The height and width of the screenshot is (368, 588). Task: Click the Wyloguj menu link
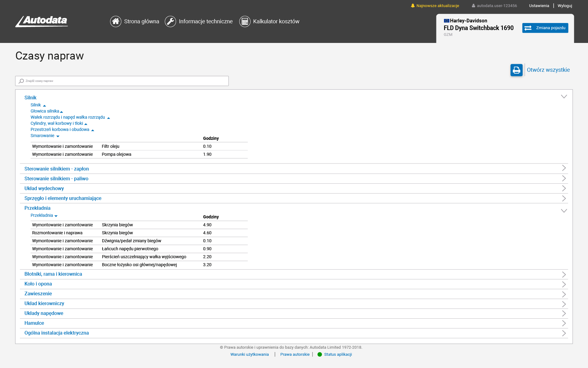click(565, 6)
